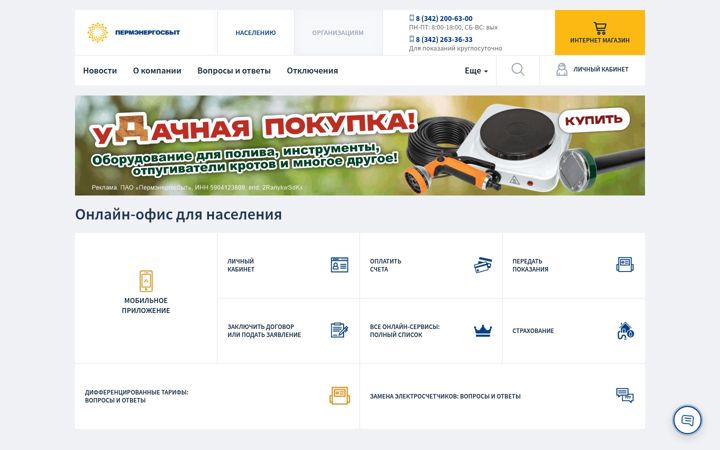Call phone number 8 (342) 263-36-33

[444, 39]
